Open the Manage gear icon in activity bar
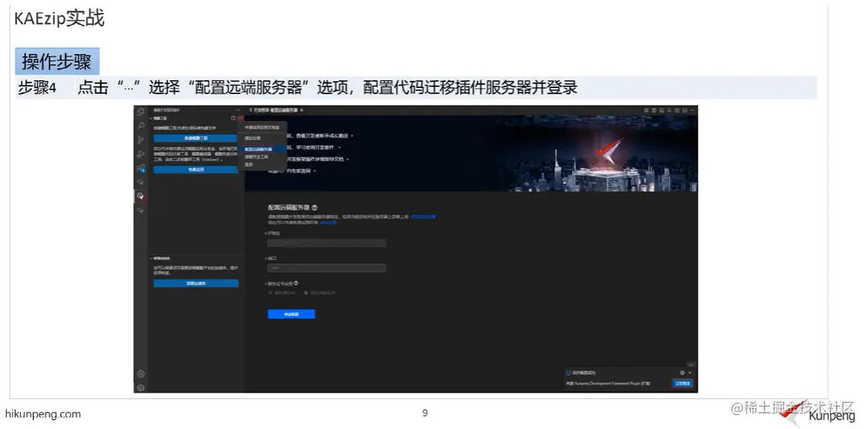 [141, 387]
